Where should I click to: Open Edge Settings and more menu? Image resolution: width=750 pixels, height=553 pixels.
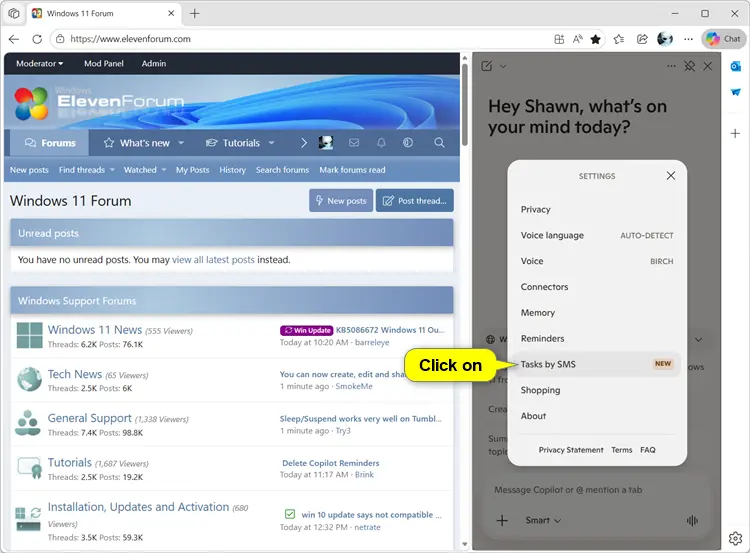coord(688,39)
